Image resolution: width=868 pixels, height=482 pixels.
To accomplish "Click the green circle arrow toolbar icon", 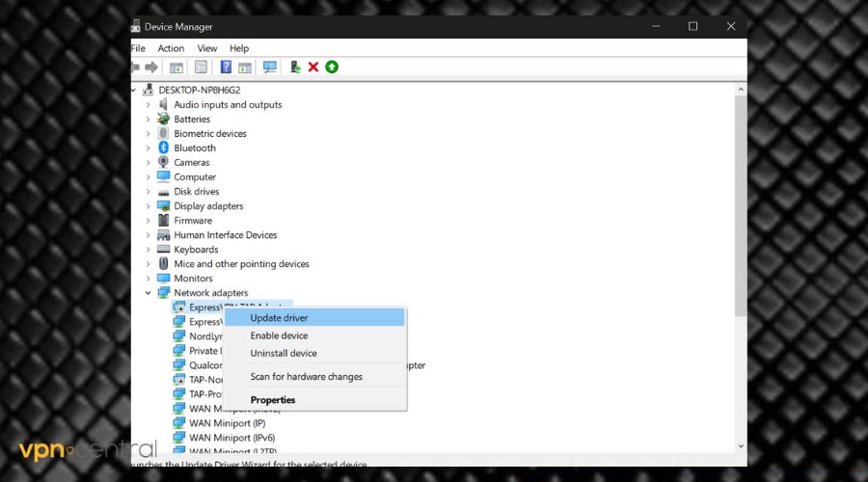I will pyautogui.click(x=332, y=67).
